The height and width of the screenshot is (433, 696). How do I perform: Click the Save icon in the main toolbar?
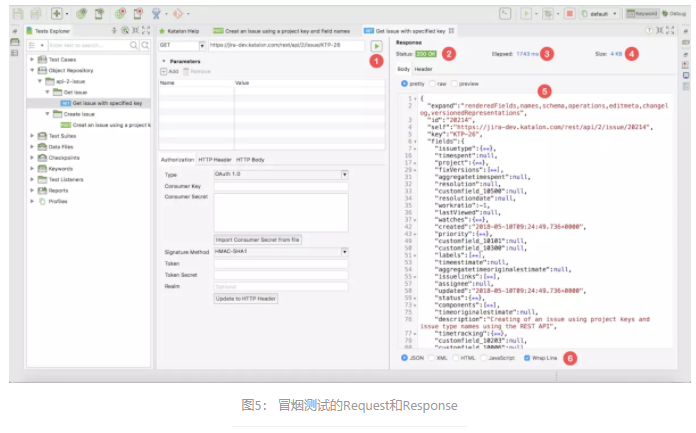click(x=18, y=14)
